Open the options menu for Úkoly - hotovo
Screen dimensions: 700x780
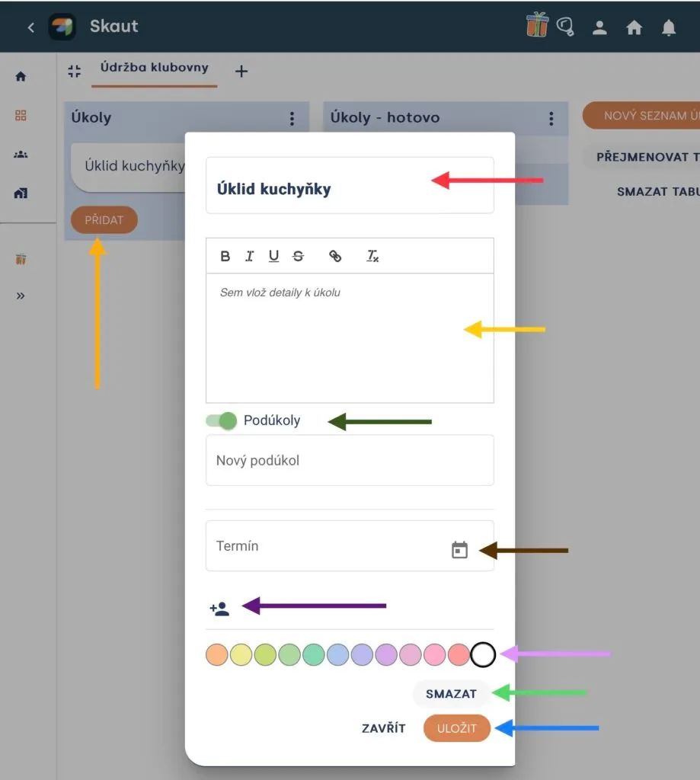(551, 118)
